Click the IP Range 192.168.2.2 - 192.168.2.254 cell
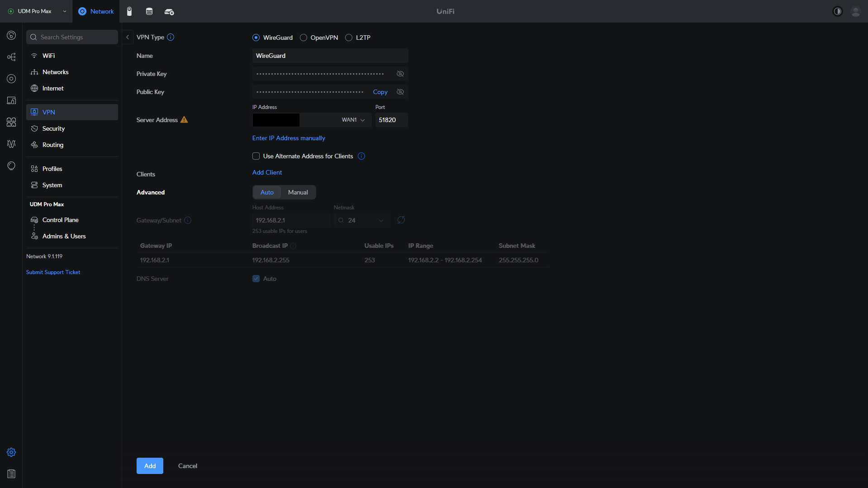 pyautogui.click(x=445, y=260)
